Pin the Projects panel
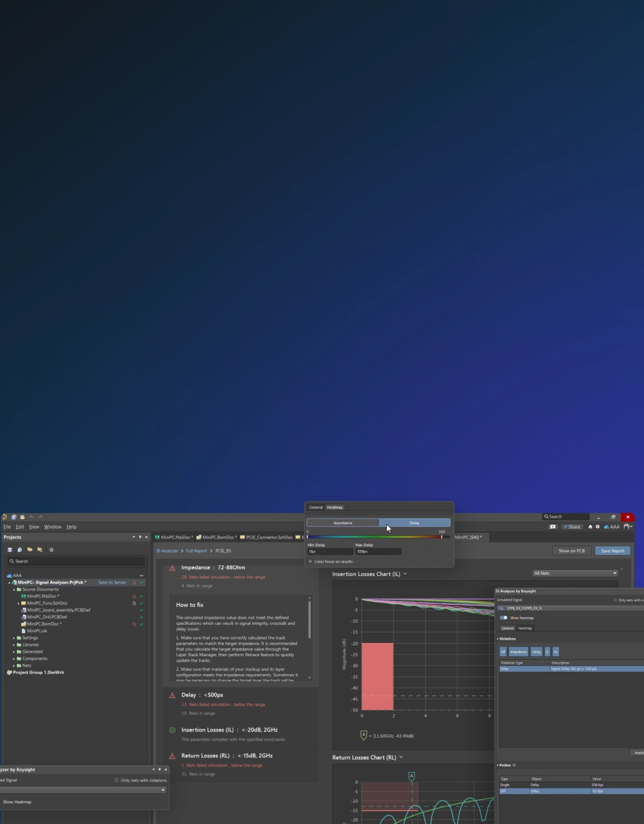Viewport: 644px width, 824px height. coord(140,537)
